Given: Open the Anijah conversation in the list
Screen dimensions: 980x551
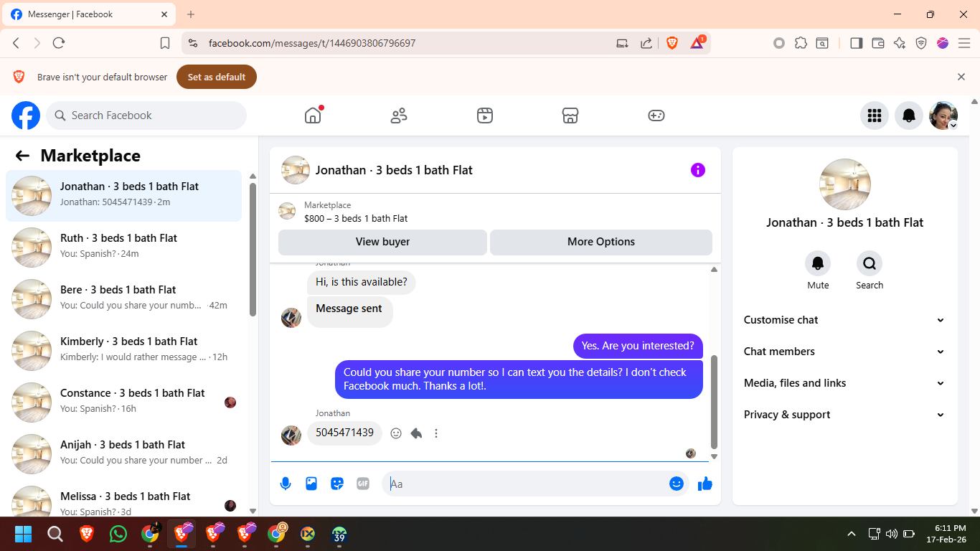Looking at the screenshot, I should tap(124, 454).
